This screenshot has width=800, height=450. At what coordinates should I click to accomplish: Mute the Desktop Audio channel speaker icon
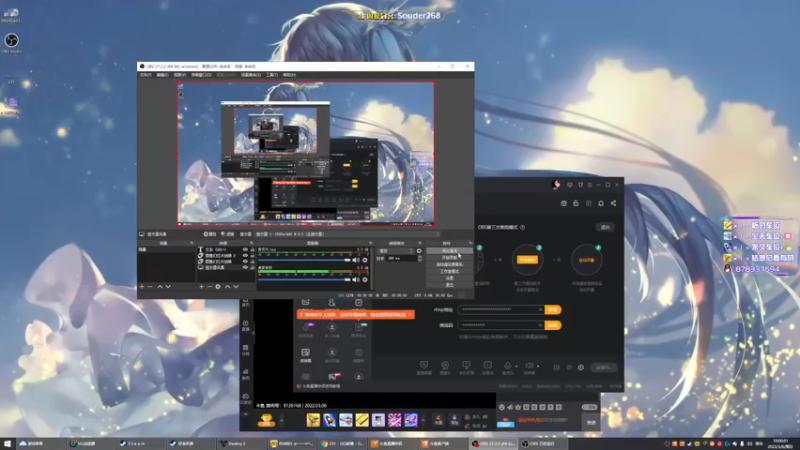[356, 280]
